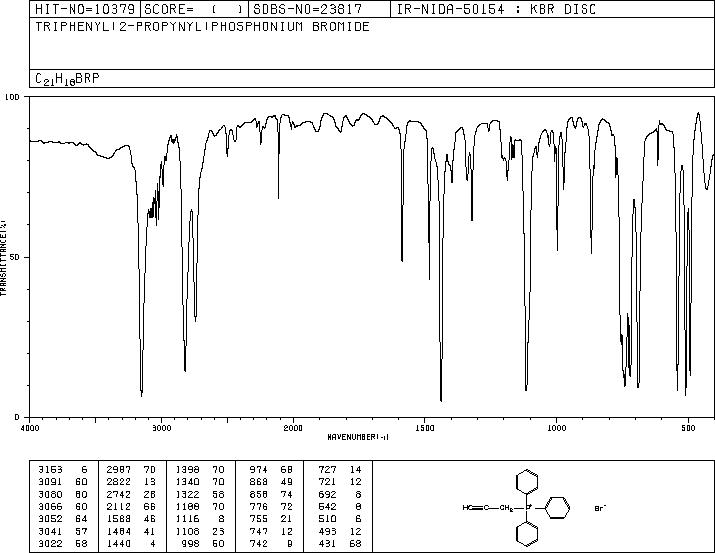715x553 pixels.
Task: Click the 2000 wavenumber axis label
Action: coord(293,428)
